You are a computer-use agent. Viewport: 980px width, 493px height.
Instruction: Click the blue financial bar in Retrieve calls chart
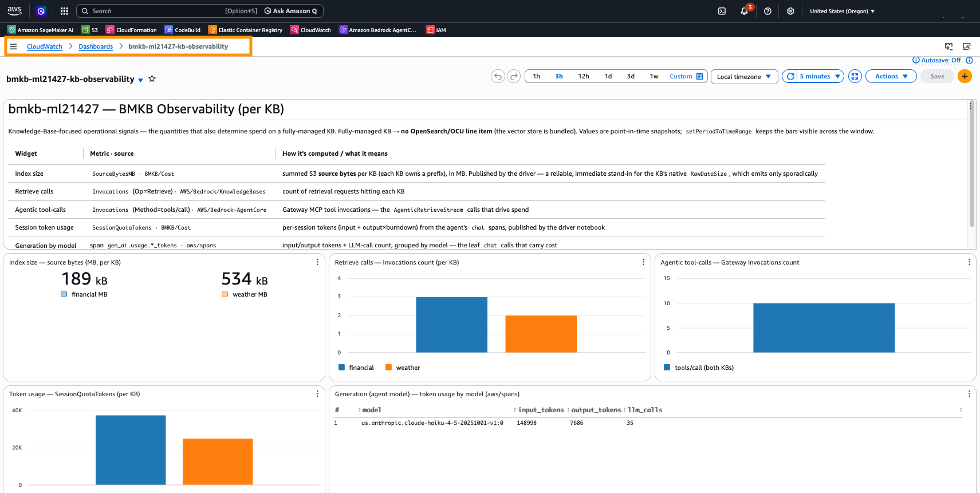click(x=451, y=325)
